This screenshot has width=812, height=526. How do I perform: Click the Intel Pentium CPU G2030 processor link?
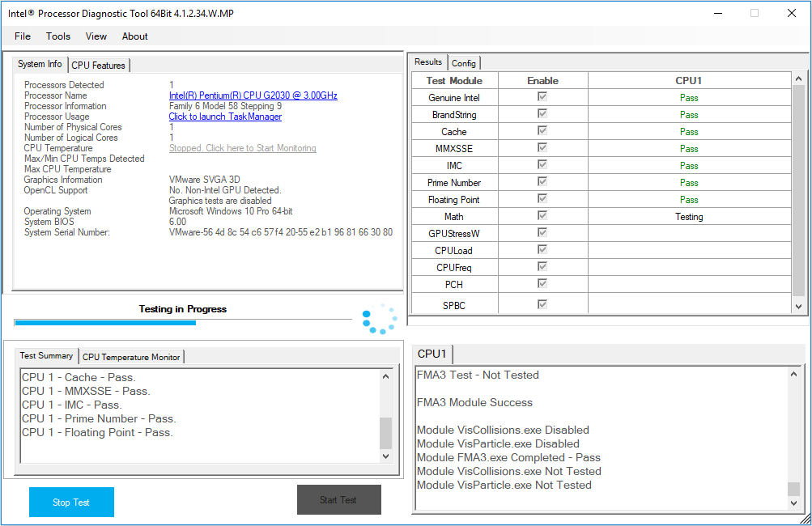[253, 95]
